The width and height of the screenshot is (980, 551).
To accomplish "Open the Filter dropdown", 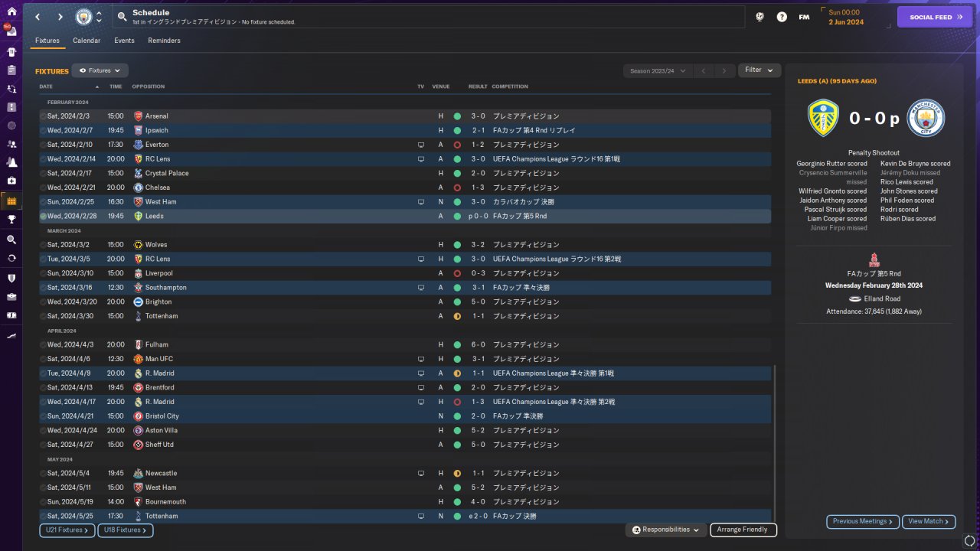I will pyautogui.click(x=759, y=70).
